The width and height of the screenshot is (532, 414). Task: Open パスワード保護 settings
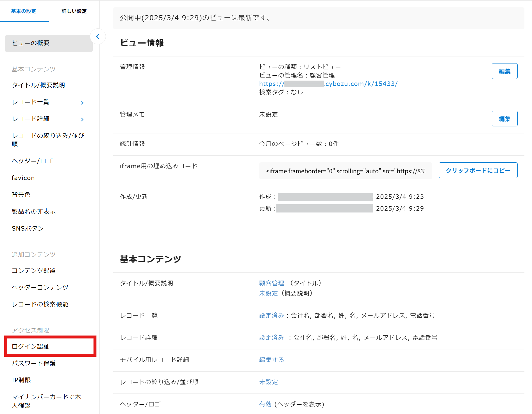(34, 363)
